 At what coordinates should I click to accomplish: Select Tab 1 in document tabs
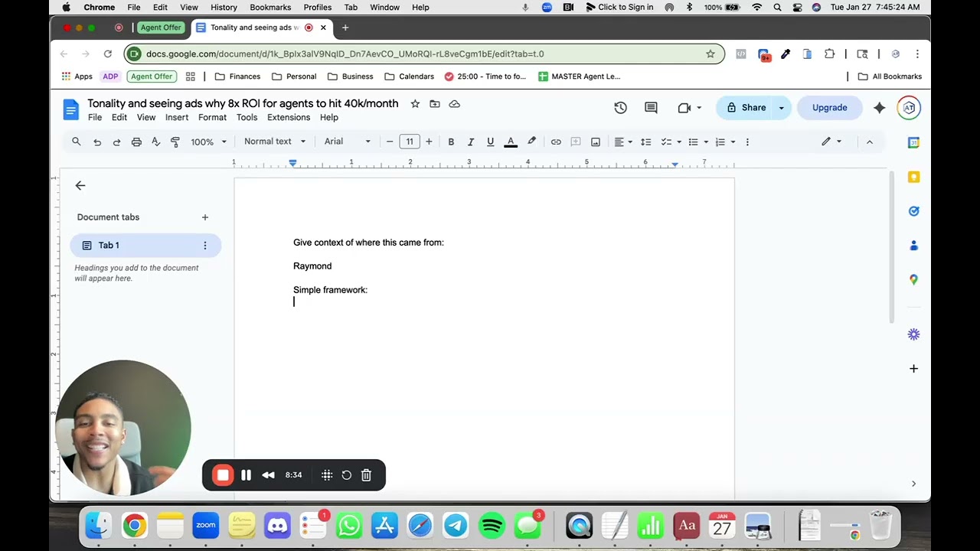pyautogui.click(x=145, y=246)
